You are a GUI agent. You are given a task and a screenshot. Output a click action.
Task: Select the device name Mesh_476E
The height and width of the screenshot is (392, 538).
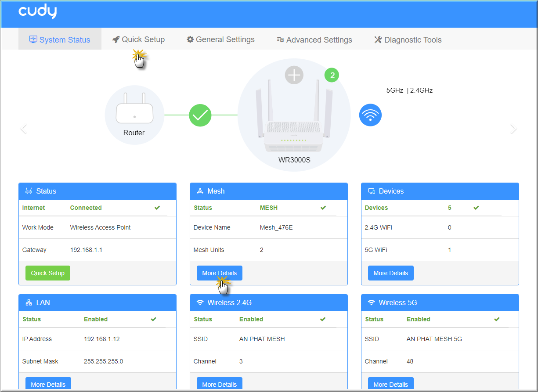click(276, 228)
